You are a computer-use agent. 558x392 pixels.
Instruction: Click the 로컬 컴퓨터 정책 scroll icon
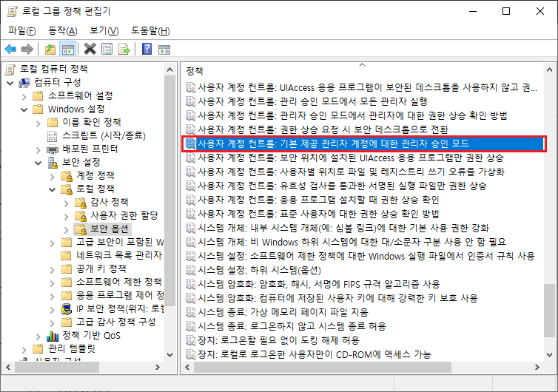[10, 69]
